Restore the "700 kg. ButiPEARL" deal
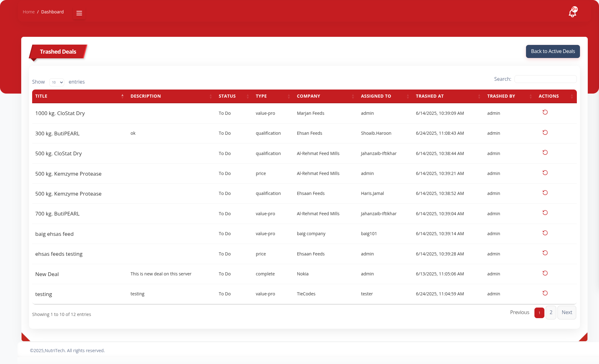Screen dimensions: 599x364 point(545,213)
